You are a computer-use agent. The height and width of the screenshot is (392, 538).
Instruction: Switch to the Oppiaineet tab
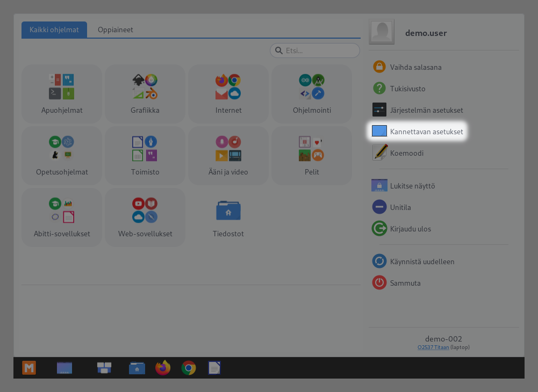pos(115,30)
